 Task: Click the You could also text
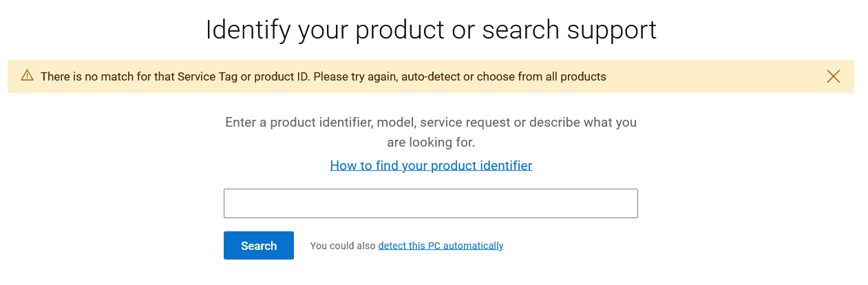point(343,246)
